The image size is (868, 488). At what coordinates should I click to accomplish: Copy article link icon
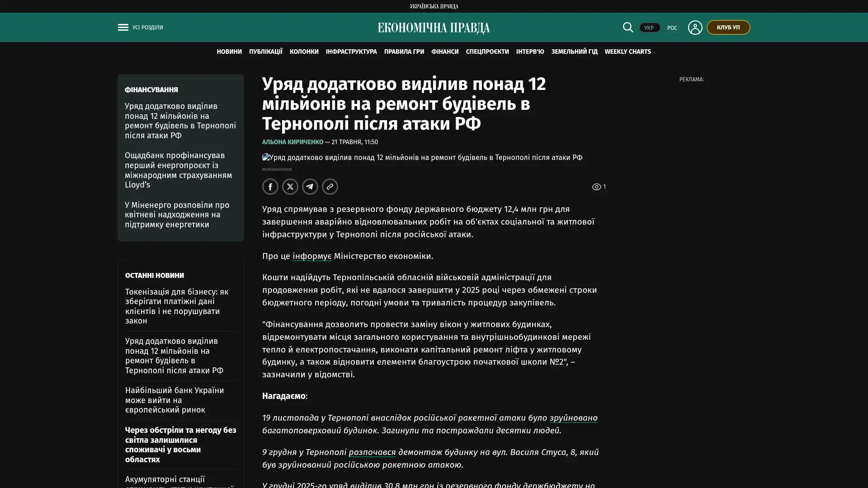tap(330, 187)
